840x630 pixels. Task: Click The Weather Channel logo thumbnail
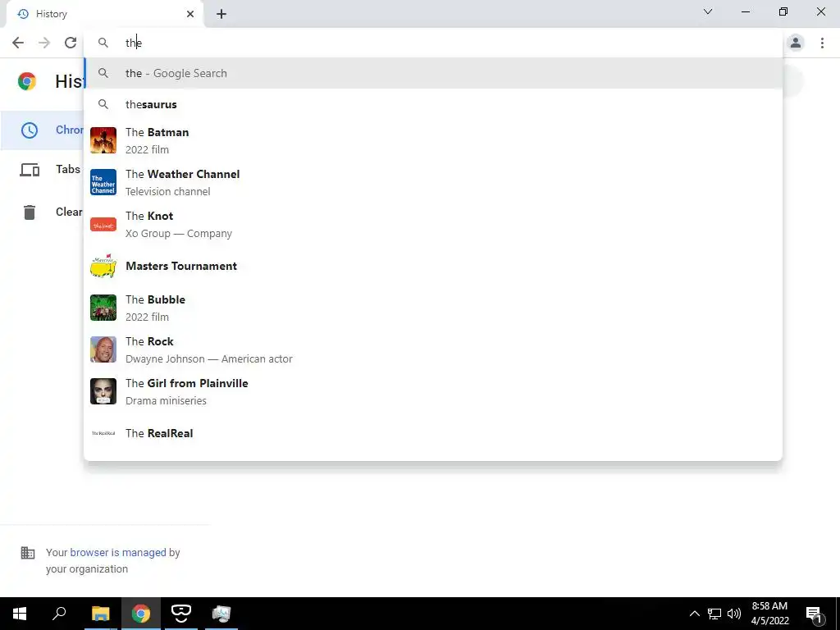click(x=103, y=182)
